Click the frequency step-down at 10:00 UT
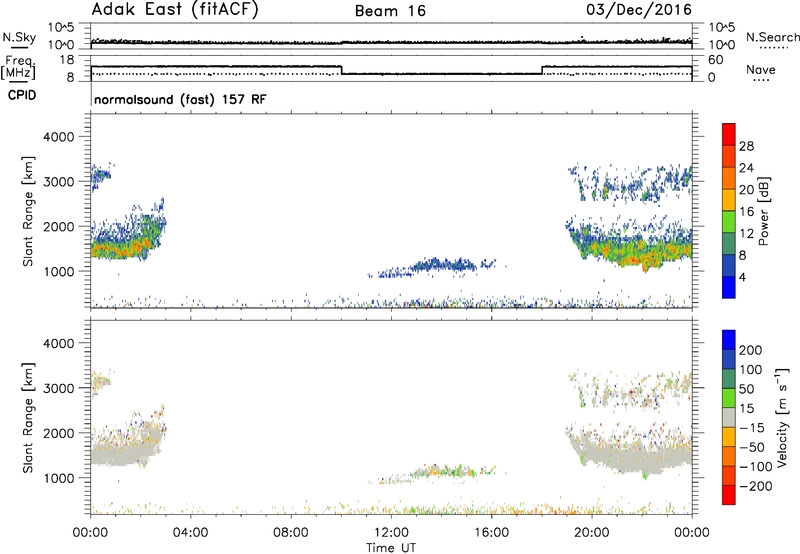The width and height of the screenshot is (800, 554). pyautogui.click(x=341, y=70)
